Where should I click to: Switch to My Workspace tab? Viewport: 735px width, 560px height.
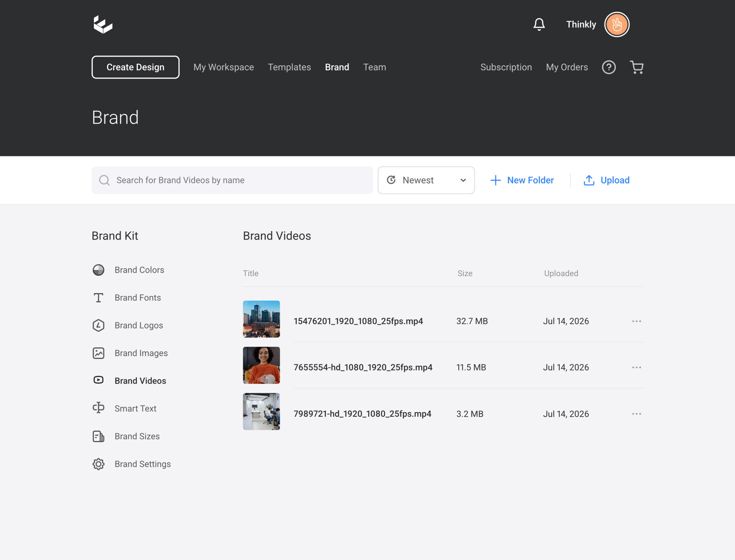(x=223, y=67)
